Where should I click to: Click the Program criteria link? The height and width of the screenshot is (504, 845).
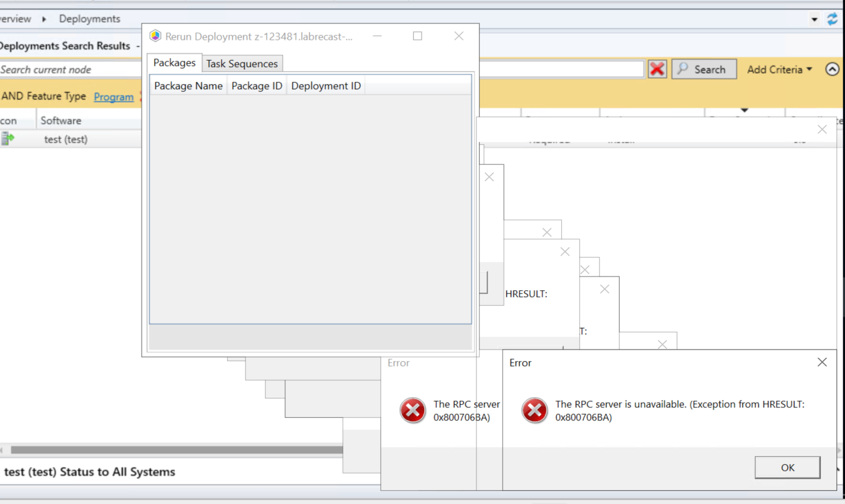[x=114, y=96]
